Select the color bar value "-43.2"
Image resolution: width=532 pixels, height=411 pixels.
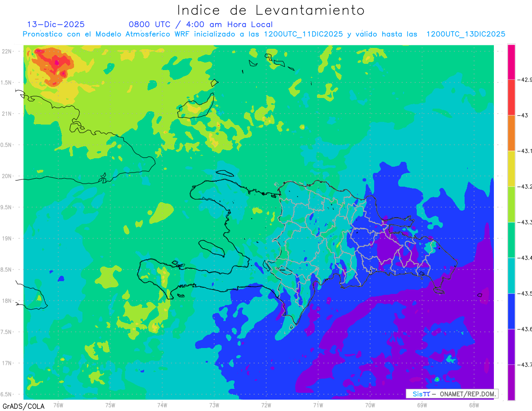[x=525, y=187]
